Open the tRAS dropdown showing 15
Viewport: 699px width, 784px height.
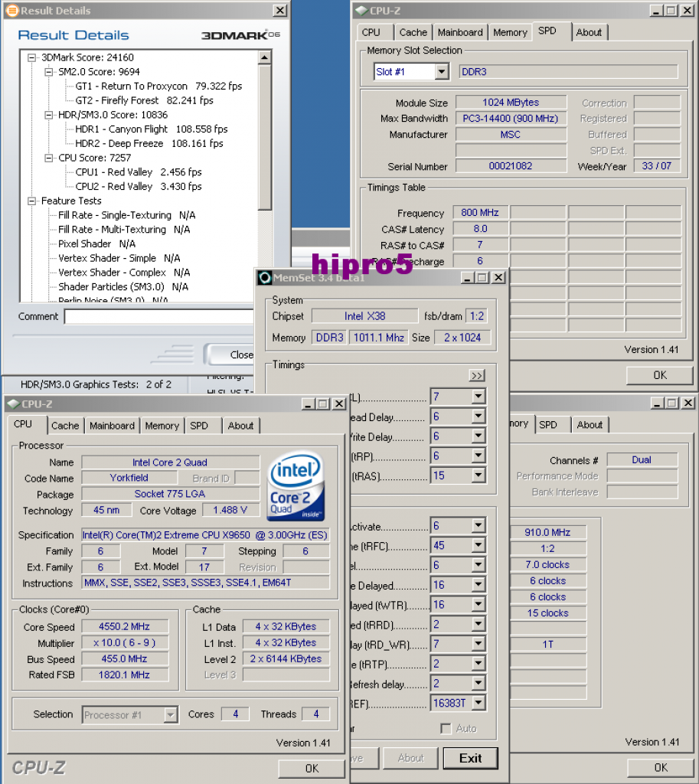click(x=479, y=475)
